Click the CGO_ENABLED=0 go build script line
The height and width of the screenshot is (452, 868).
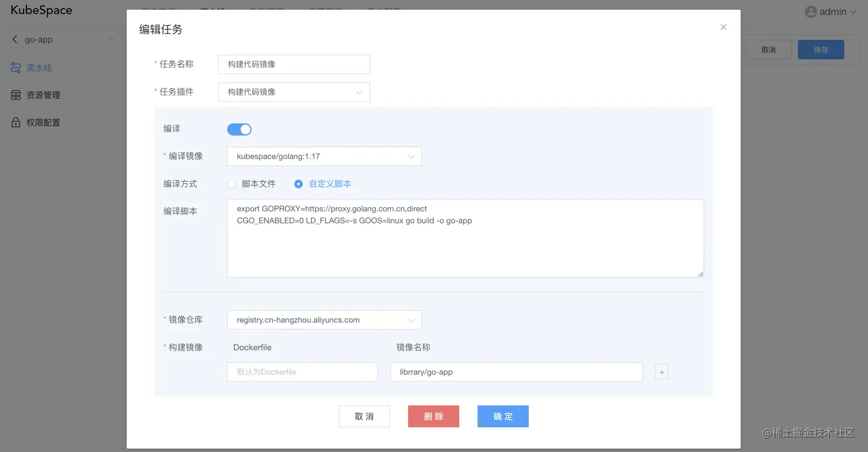coord(354,221)
